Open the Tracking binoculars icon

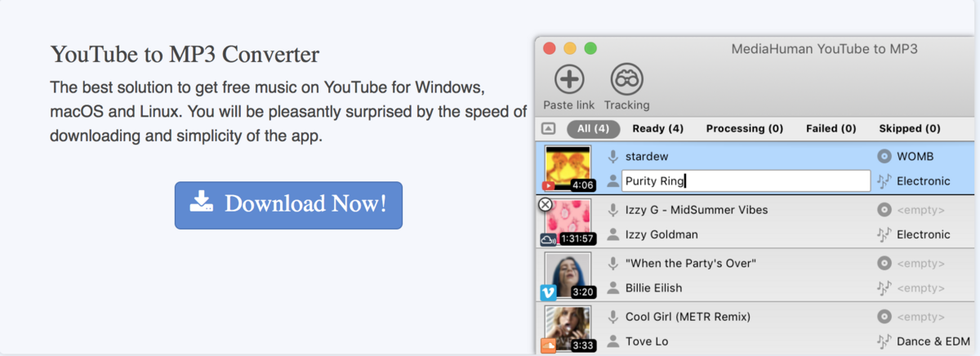[627, 80]
